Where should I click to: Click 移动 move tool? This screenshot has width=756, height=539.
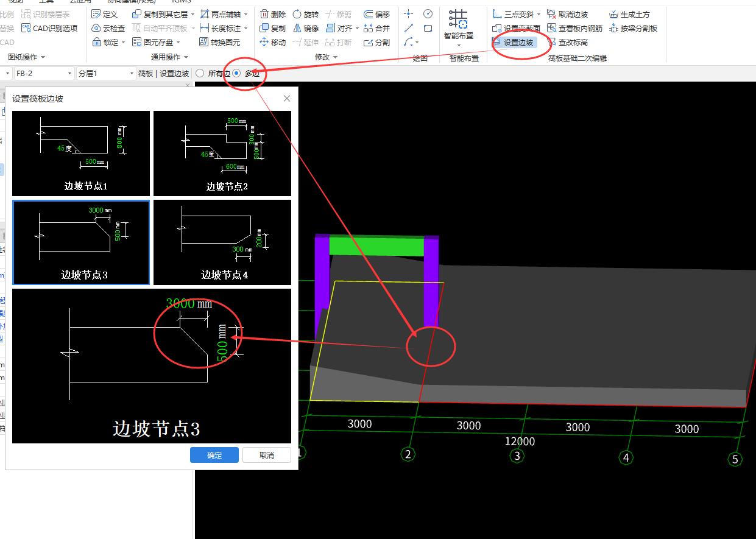(x=272, y=42)
